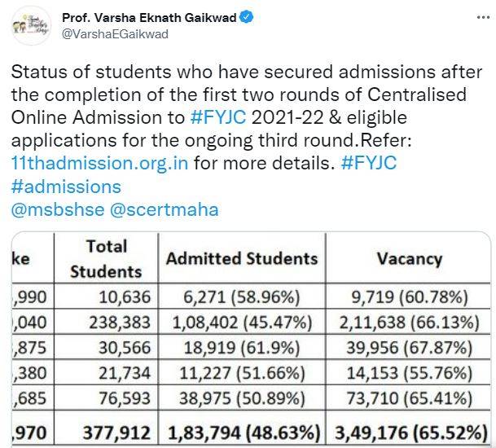Select the Total Students column header

(106, 258)
